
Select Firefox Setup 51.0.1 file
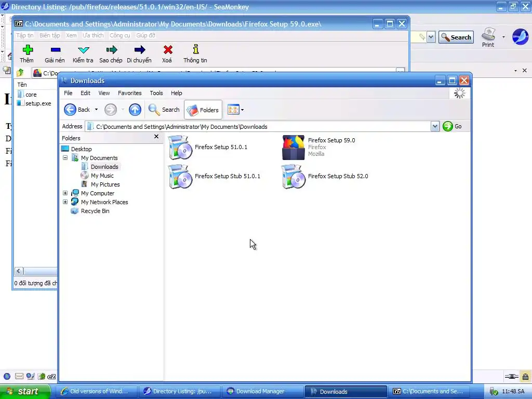click(x=208, y=147)
